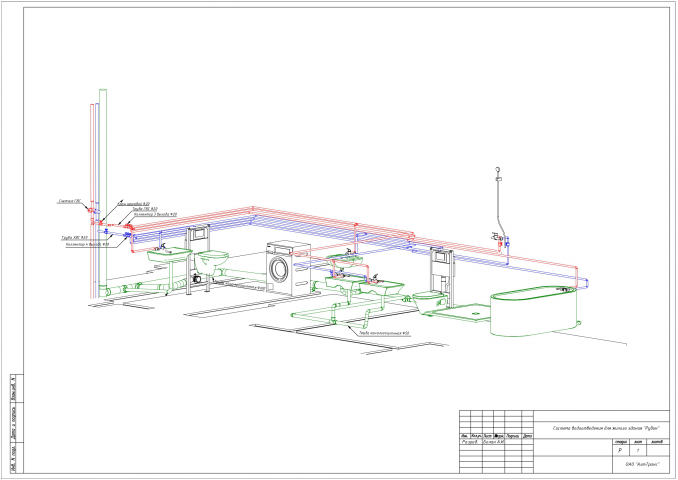Click the "Труба ХВС" callout label
This screenshot has height=480, width=678.
click(74, 238)
